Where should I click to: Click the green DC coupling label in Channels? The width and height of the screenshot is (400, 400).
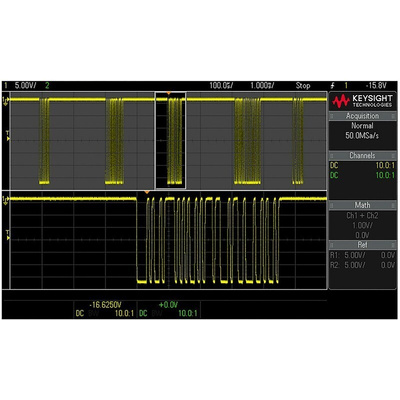334,175
